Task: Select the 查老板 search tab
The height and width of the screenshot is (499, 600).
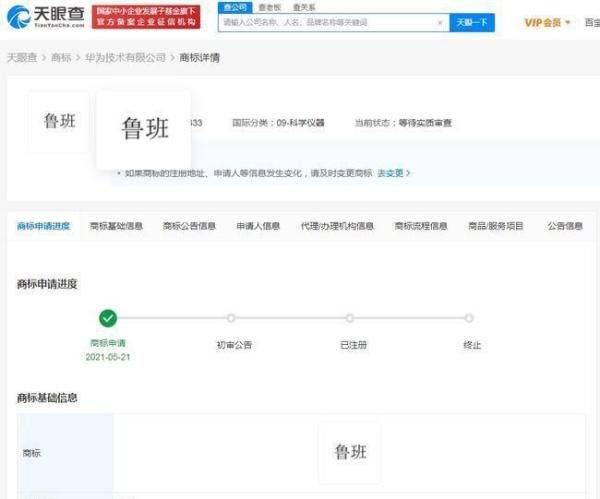Action: click(x=270, y=7)
